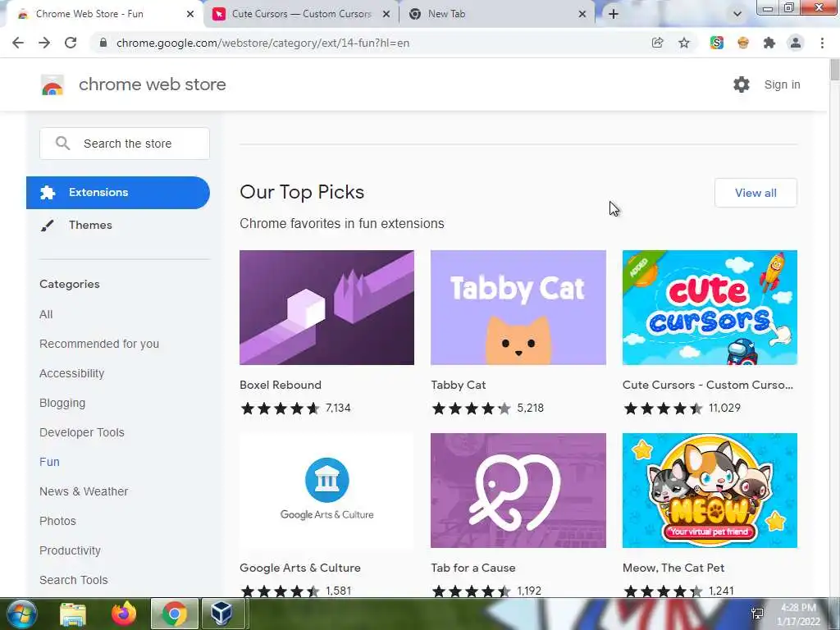Screen dimensions: 840x630
Task: Open the File Explorer taskbar icon
Action: tap(73, 614)
